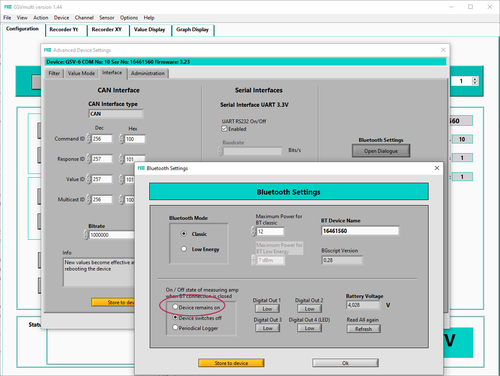The height and width of the screenshot is (376, 500).
Task: Choose the Device remains on option
Action: (x=175, y=307)
